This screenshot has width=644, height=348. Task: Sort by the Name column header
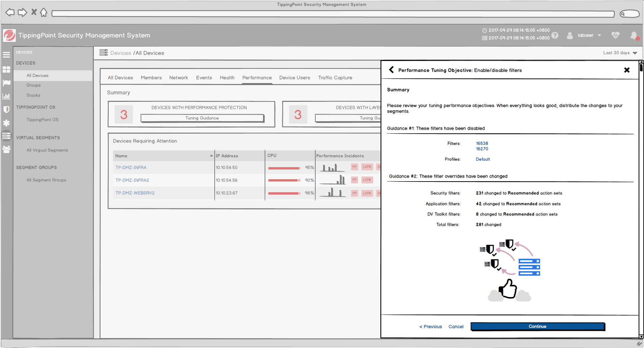click(164, 156)
